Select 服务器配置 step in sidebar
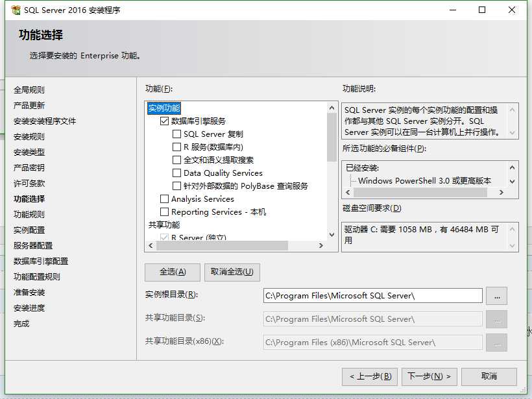532x399 pixels. pyautogui.click(x=33, y=246)
